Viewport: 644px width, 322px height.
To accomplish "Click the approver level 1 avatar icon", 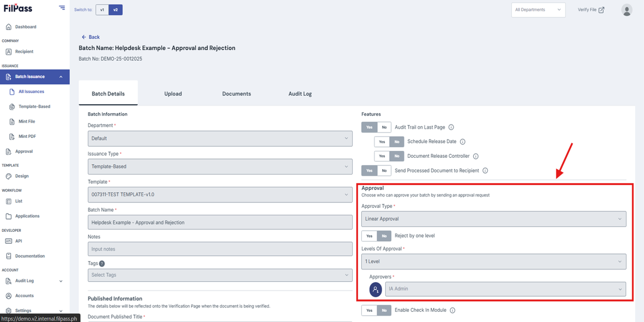I will click(x=376, y=289).
